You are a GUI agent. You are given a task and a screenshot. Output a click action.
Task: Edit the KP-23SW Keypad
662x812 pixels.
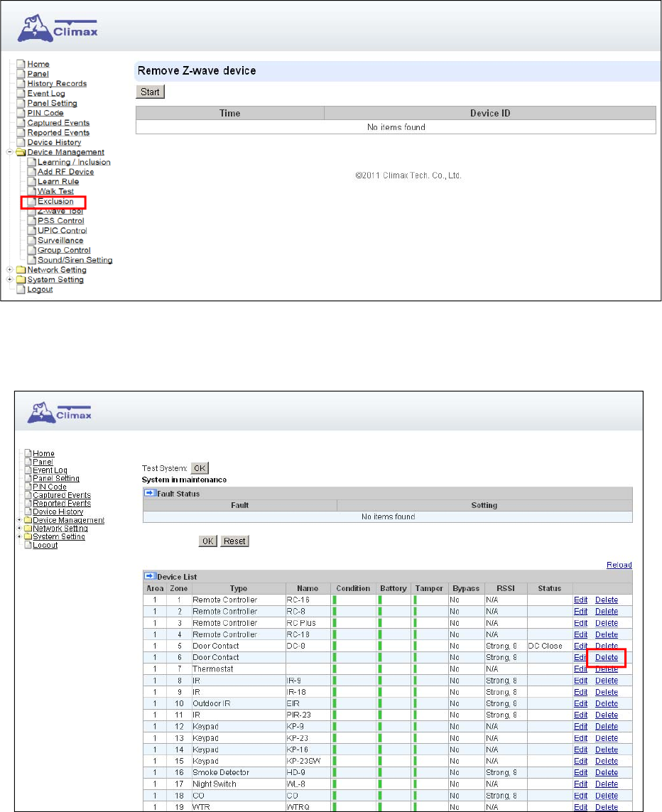[581, 762]
